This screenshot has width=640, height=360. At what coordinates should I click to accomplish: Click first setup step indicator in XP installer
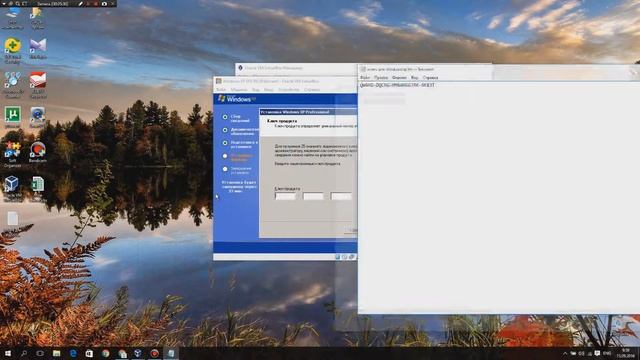coord(225,117)
